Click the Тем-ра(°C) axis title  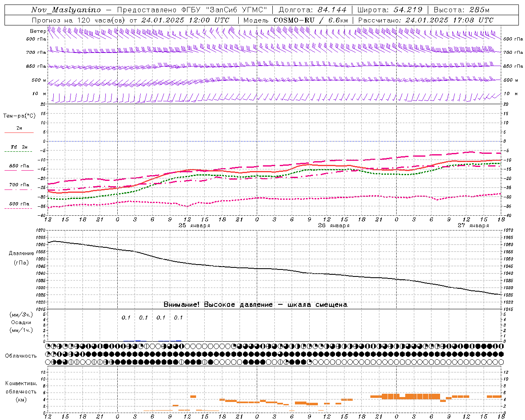[x=19, y=116]
